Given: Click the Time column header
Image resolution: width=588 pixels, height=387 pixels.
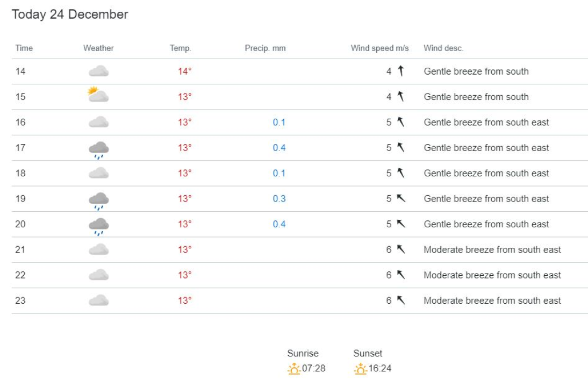Looking at the screenshot, I should click(24, 48).
